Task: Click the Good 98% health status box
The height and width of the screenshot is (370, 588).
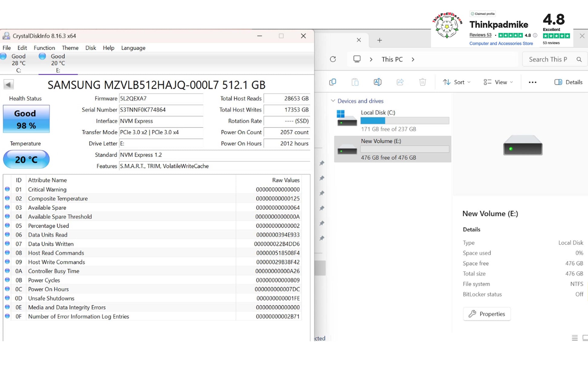Action: (26, 119)
